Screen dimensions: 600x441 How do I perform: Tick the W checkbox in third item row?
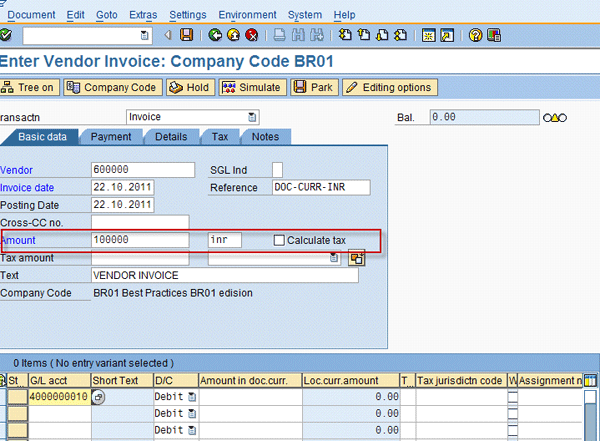tap(512, 430)
